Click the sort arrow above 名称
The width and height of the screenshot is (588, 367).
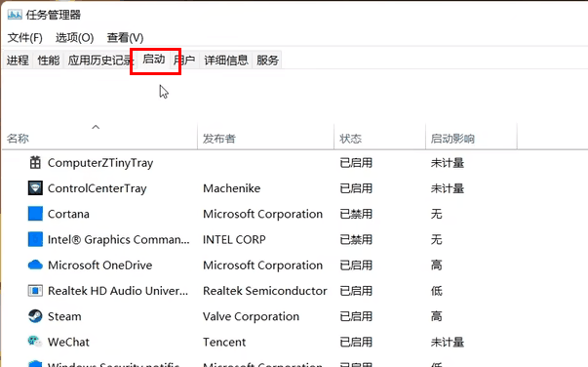96,127
